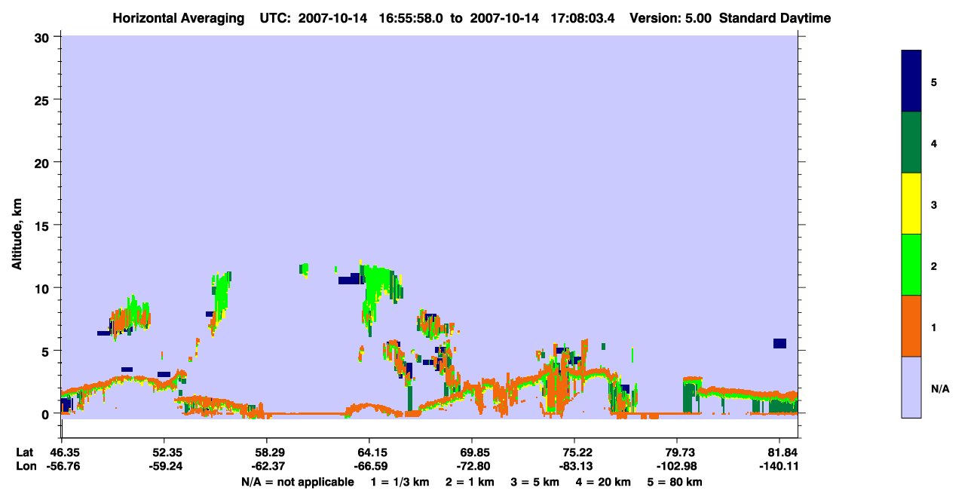
Task: Click latitude value 52.35
Action: pos(167,452)
